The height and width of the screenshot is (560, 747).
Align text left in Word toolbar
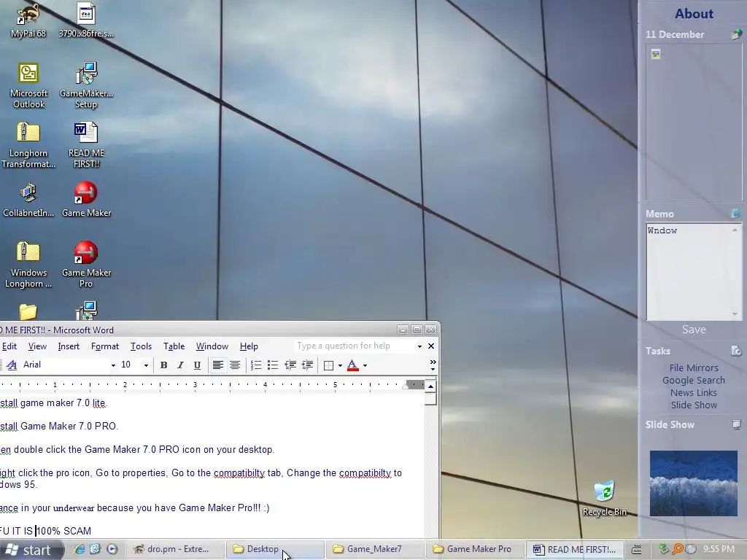217,365
